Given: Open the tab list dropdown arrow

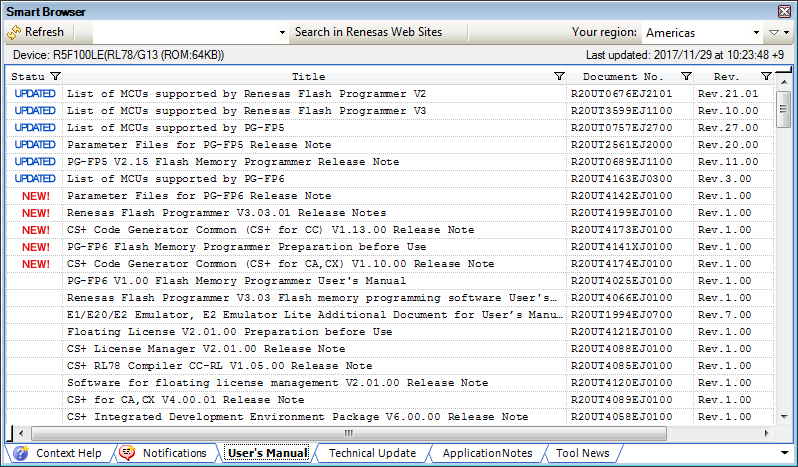Looking at the screenshot, I should pos(785,453).
